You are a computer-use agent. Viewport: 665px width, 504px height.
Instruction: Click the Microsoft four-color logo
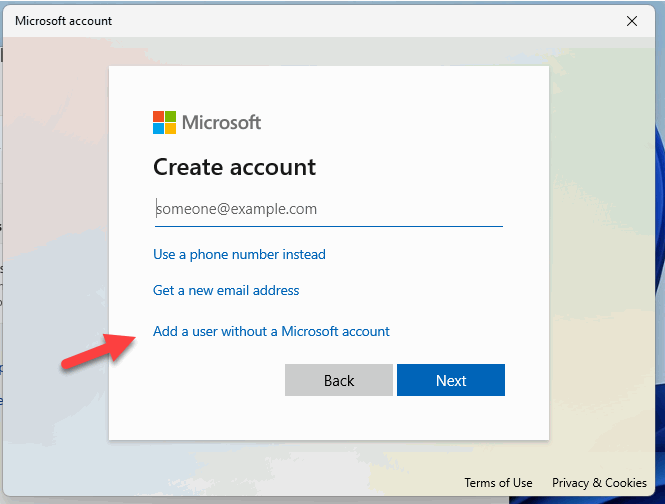(165, 123)
